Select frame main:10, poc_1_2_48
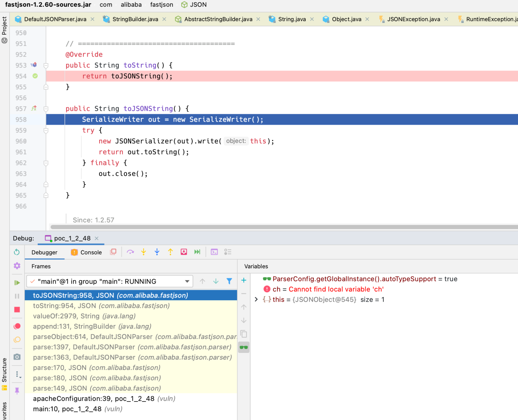Screen dimensions: 518x420 [x=131, y=409]
